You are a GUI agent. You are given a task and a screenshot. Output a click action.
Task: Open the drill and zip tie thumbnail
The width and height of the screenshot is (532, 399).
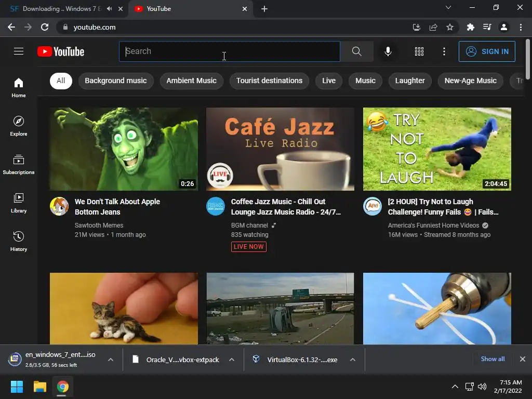coord(437,309)
